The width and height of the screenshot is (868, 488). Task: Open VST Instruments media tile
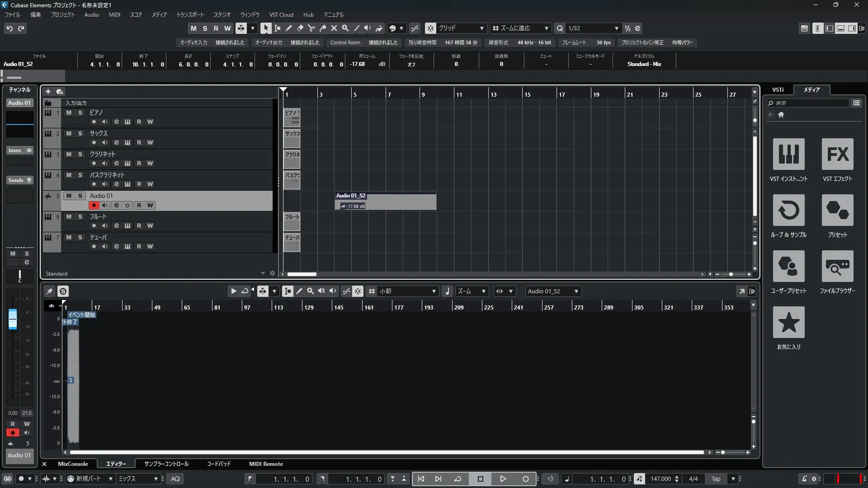pyautogui.click(x=788, y=154)
